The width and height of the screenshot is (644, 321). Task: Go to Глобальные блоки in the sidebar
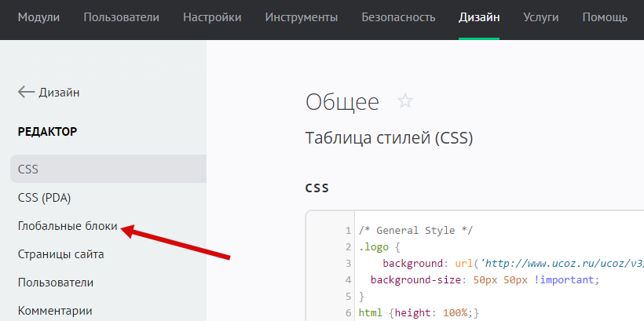(x=68, y=226)
